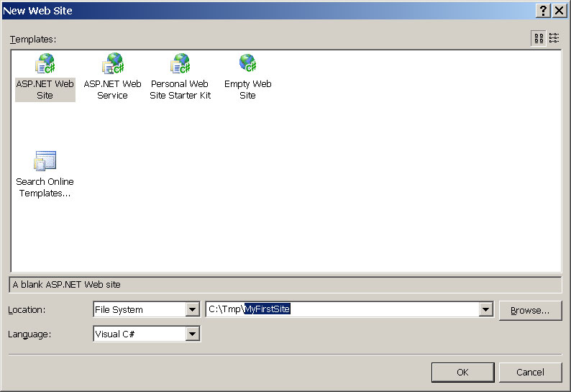Click the 'Search Online Templates...' label text
The width and height of the screenshot is (571, 392).
(45, 187)
